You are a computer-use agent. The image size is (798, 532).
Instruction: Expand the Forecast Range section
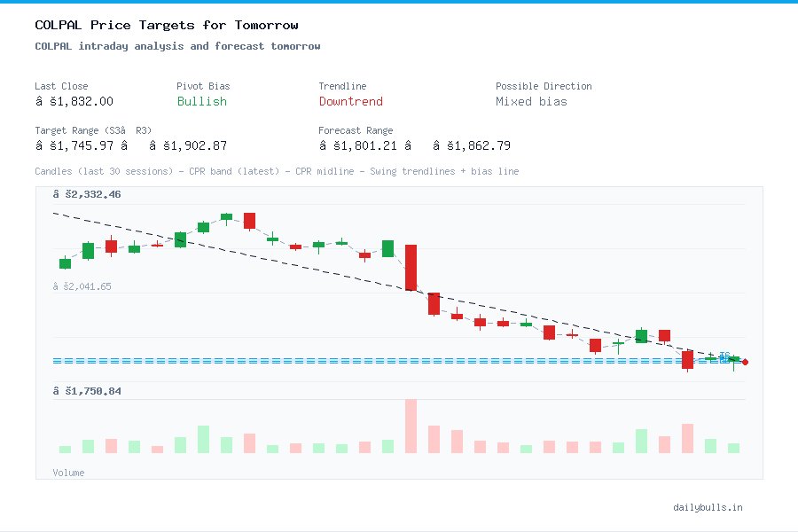[356, 130]
